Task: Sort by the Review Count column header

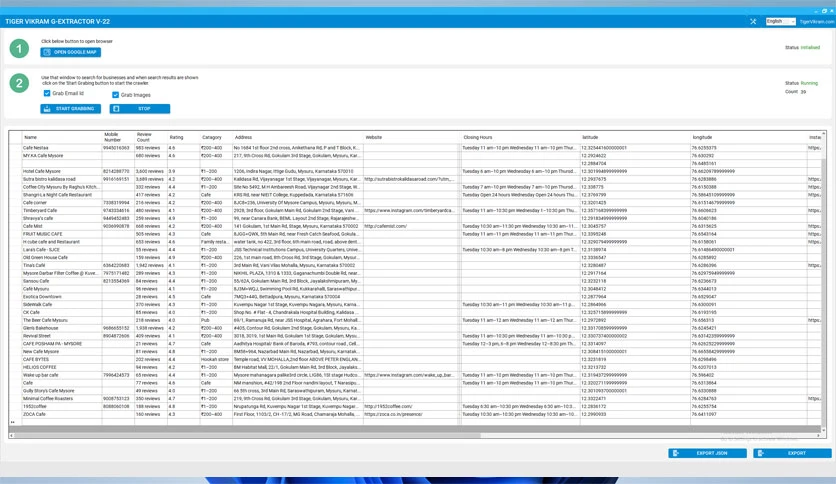Action: pos(151,138)
